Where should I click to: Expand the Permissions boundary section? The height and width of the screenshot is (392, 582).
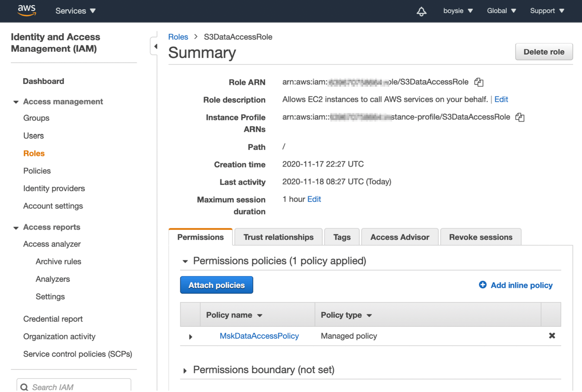click(x=185, y=371)
